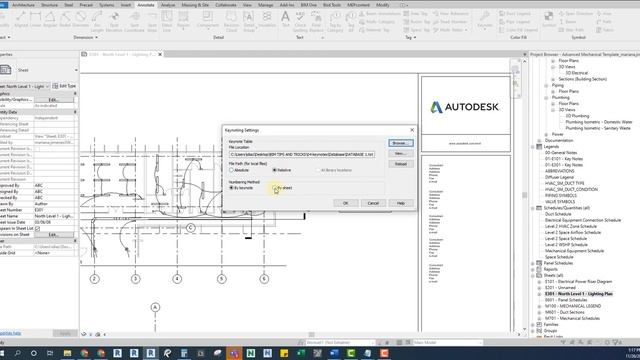Select the Radial dimension tool
The height and width of the screenshot is (360, 640).
click(x=65, y=20)
